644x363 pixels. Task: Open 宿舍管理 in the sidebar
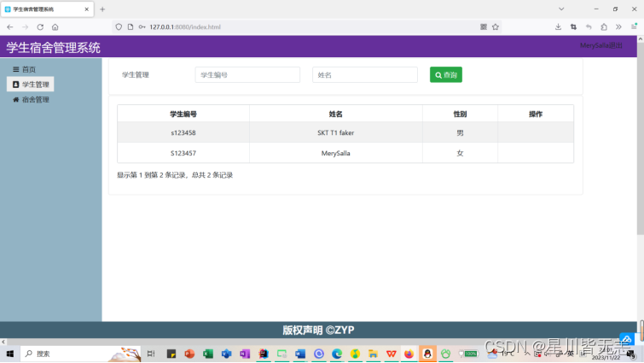(x=31, y=99)
